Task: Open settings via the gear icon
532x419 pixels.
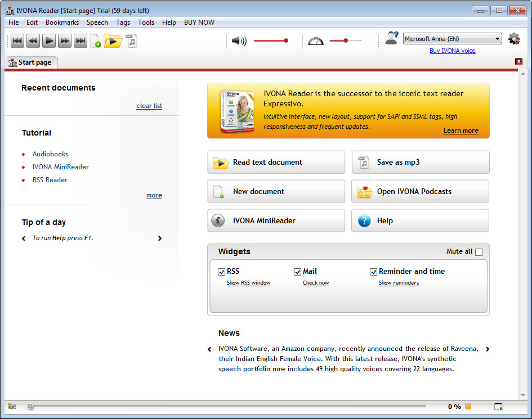Action: (x=514, y=39)
